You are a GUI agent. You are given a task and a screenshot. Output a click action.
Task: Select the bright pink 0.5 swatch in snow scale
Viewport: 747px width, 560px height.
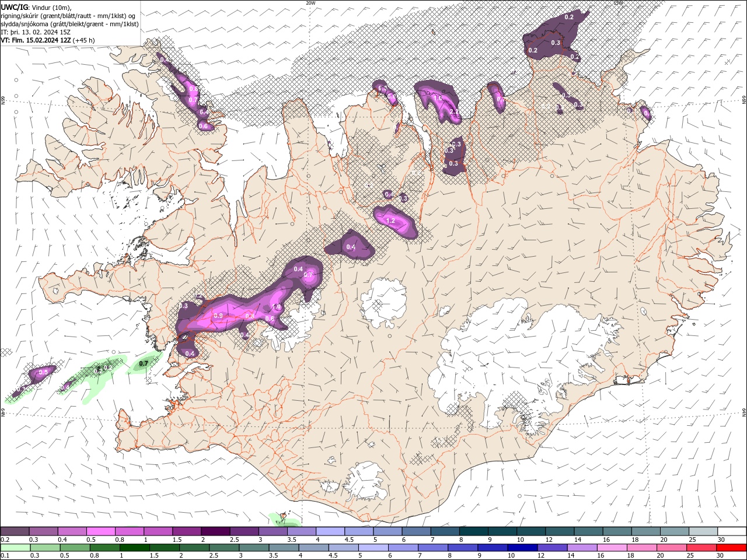(x=100, y=531)
